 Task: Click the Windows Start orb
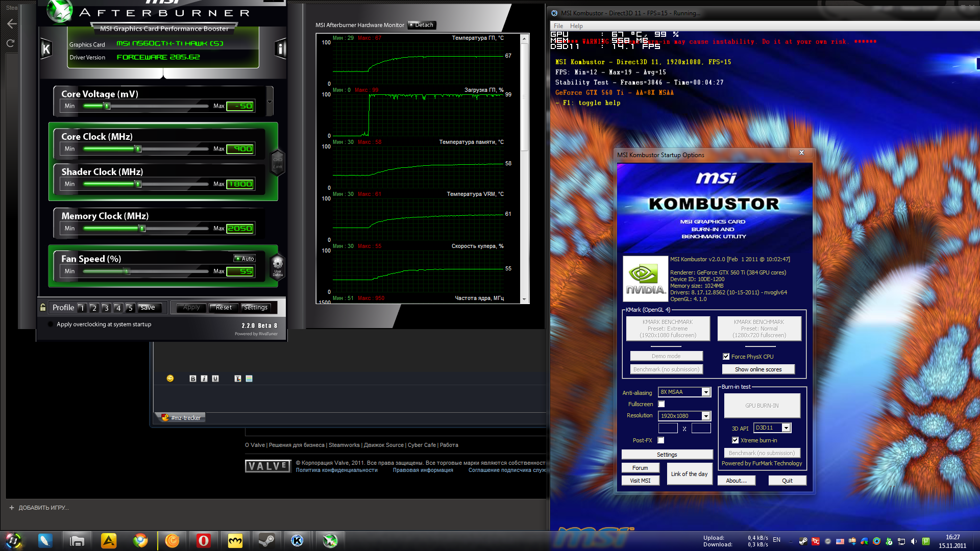click(14, 540)
